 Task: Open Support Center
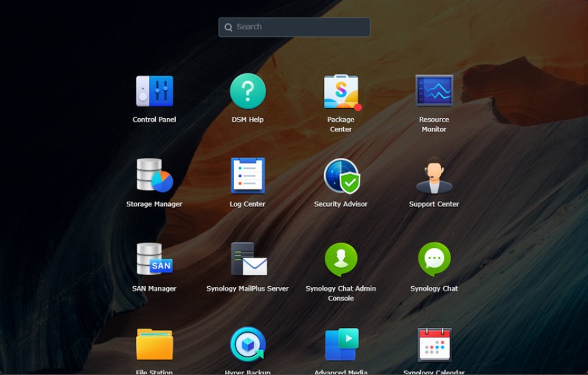click(434, 176)
